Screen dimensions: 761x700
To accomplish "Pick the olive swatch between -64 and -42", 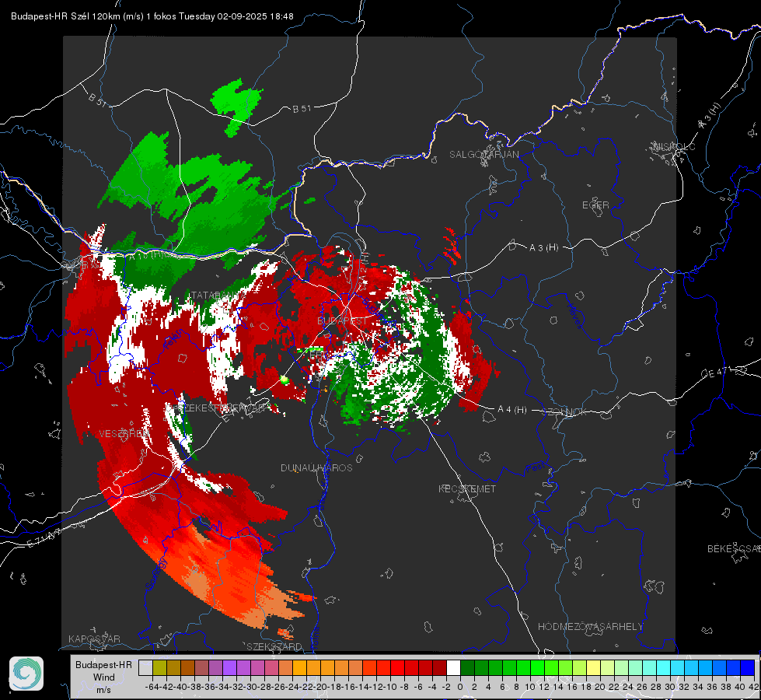I will pyautogui.click(x=159, y=667).
